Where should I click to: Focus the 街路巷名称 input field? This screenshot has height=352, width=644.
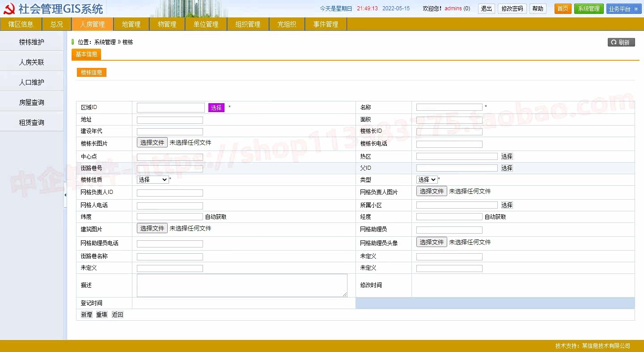click(x=170, y=256)
